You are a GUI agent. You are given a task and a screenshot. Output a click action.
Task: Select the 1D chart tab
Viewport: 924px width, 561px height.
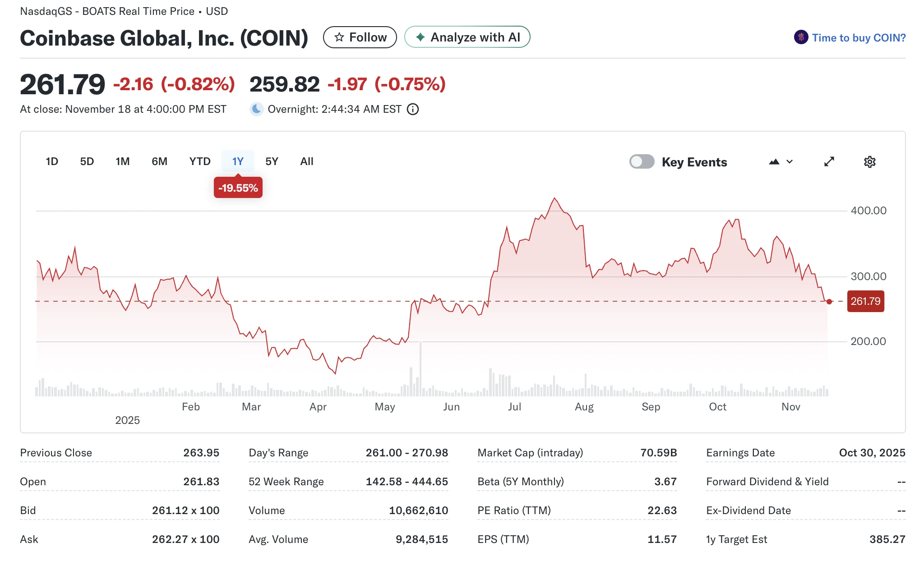click(51, 161)
